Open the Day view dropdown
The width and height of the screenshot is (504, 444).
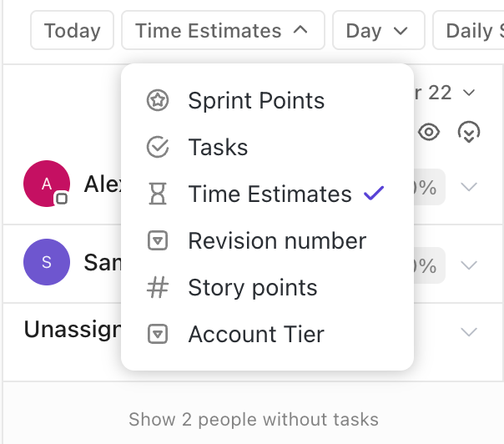pos(377,31)
